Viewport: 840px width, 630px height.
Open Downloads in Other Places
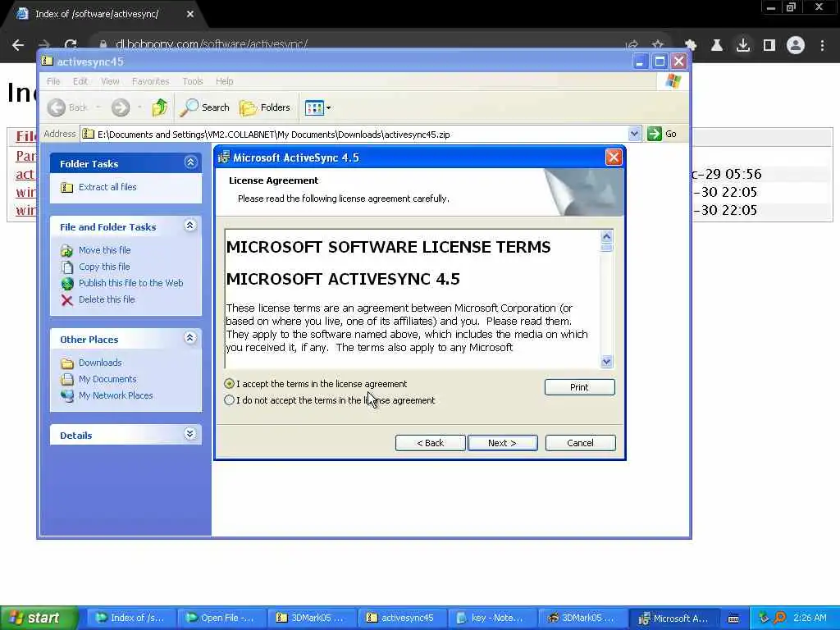point(100,363)
